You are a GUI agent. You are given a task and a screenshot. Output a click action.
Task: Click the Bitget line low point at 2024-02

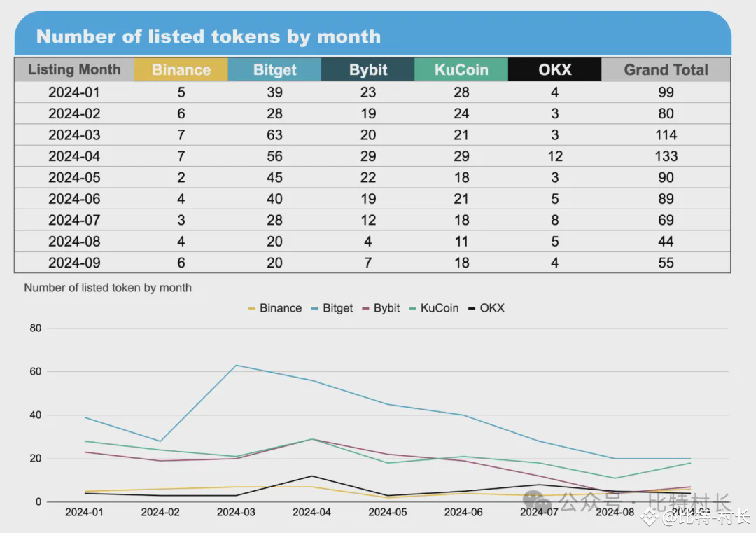point(160,441)
